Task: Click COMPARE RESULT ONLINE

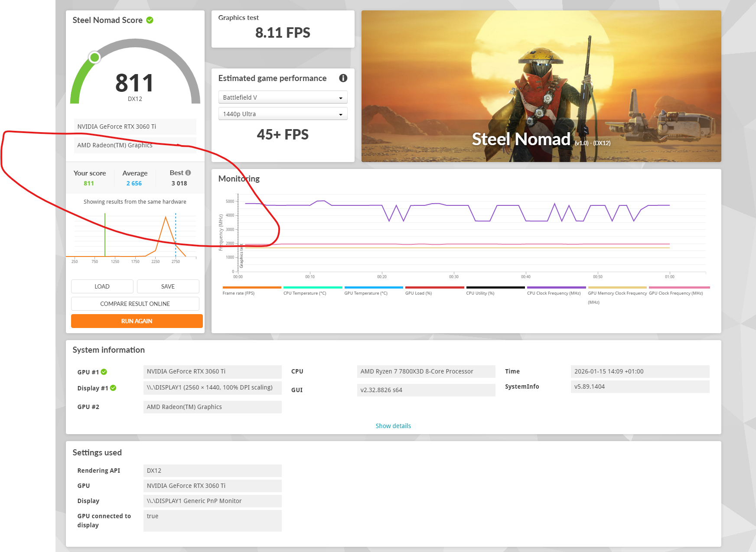Action: [135, 304]
